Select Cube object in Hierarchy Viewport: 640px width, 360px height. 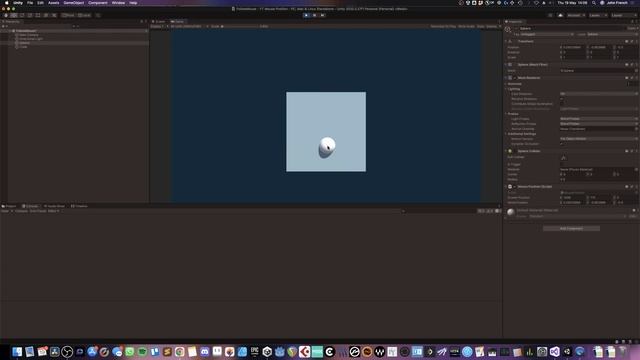point(23,47)
